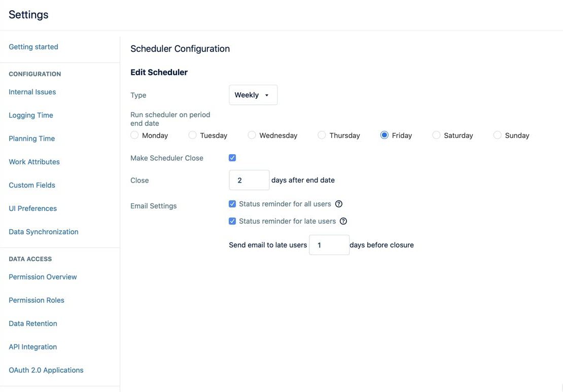Screen dimensions: 563x392
Task: Click the help icon beside Status reminder for late users
Action: (x=343, y=221)
